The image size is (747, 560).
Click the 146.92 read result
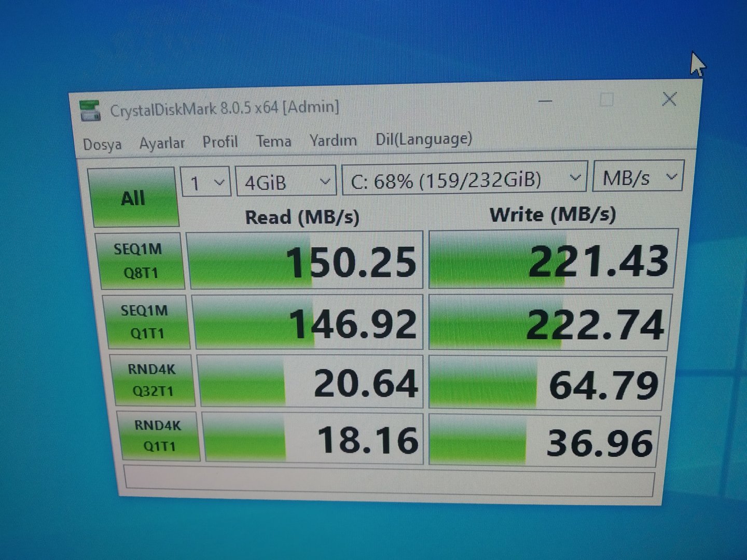[x=308, y=323]
